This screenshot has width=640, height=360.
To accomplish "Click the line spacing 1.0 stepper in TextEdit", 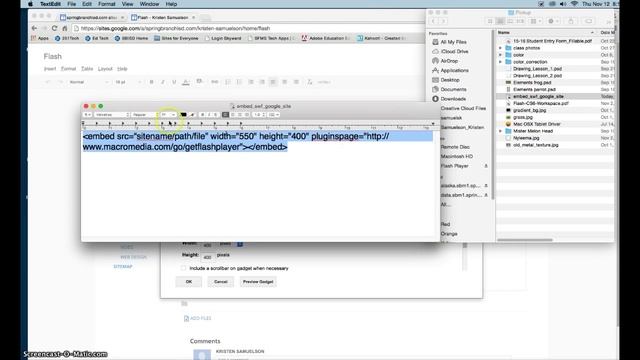I will click(x=259, y=115).
